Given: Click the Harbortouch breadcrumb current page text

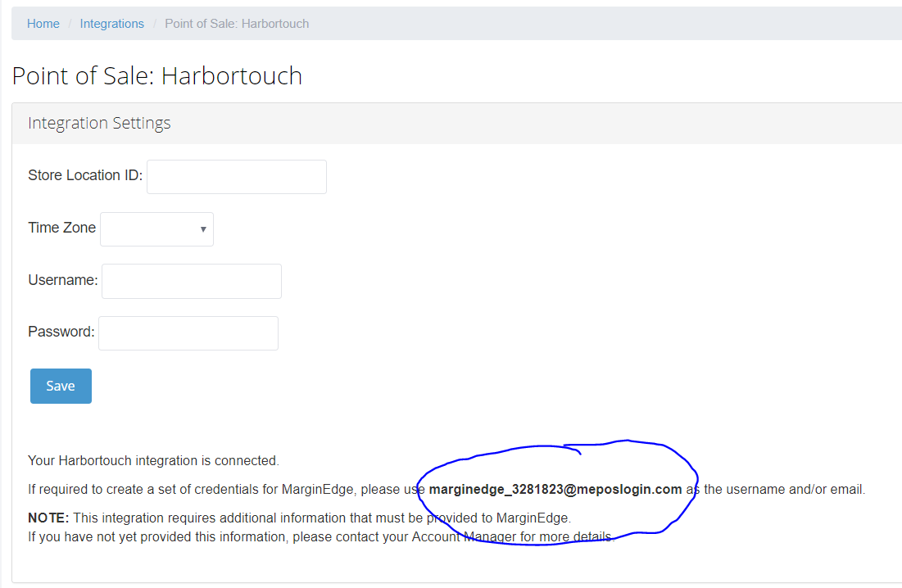Looking at the screenshot, I should pos(237,24).
